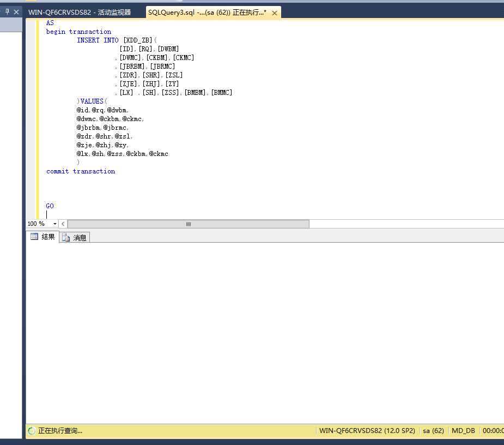Image resolution: width=504 pixels, height=445 pixels.
Task: Close the left docked panel
Action: pyautogui.click(x=16, y=12)
